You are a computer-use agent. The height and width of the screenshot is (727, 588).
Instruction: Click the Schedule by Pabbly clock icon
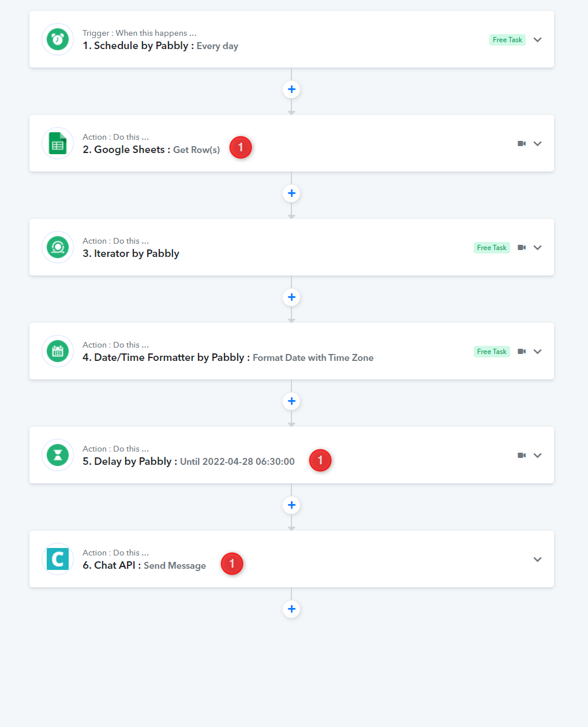[x=58, y=39]
